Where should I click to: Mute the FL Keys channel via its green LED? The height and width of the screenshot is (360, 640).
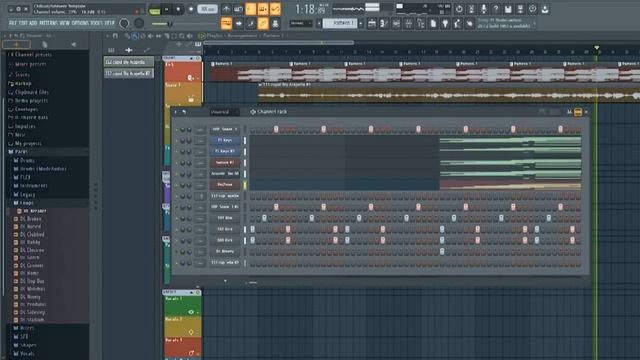[177, 141]
